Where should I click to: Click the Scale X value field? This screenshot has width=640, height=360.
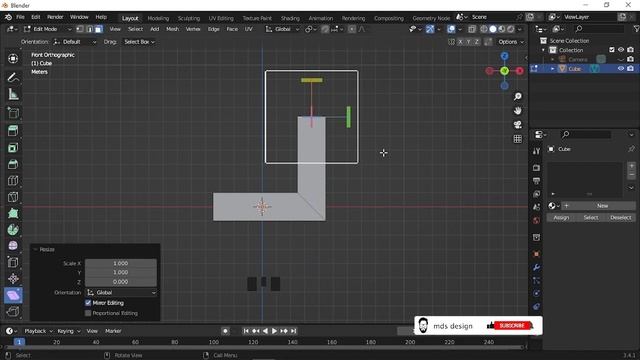tap(121, 263)
